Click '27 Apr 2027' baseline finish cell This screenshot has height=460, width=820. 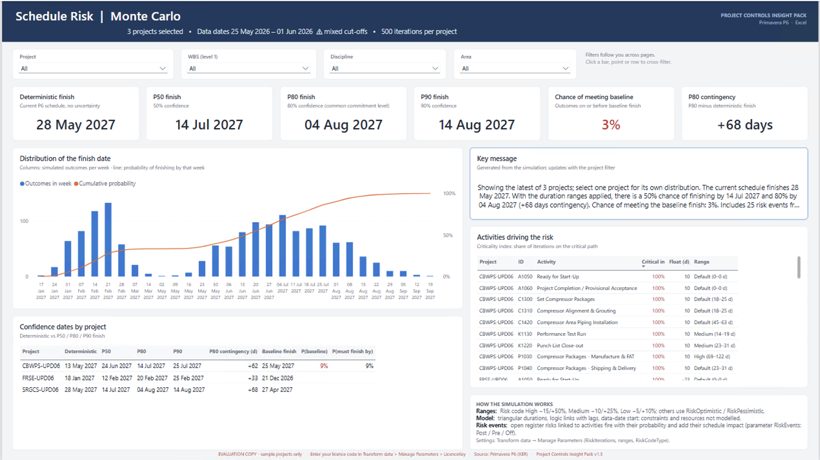pyautogui.click(x=277, y=390)
